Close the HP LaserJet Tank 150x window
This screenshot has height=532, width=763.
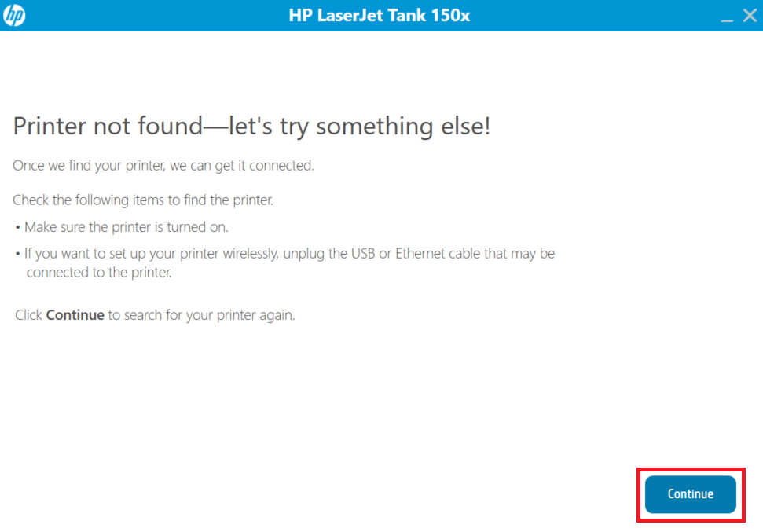(749, 14)
